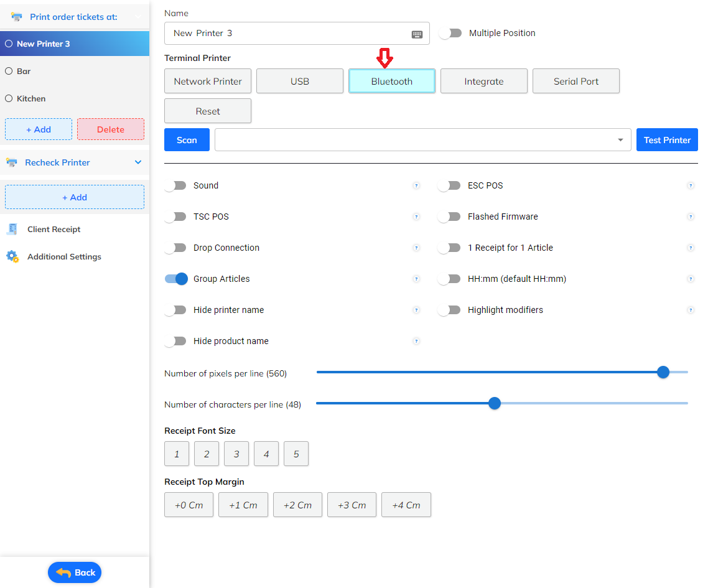The width and height of the screenshot is (713, 588).
Task: Select the New Printer 3 radio item
Action: (75, 44)
